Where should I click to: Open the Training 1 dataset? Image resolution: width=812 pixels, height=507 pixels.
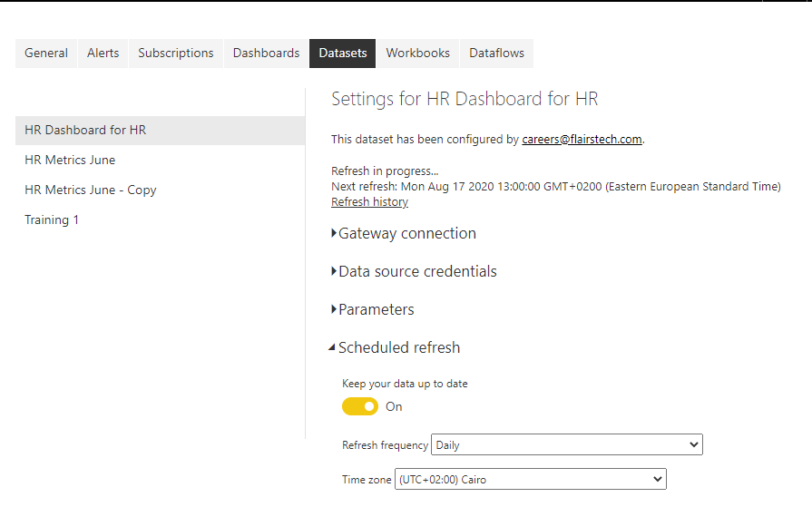[x=160, y=220]
